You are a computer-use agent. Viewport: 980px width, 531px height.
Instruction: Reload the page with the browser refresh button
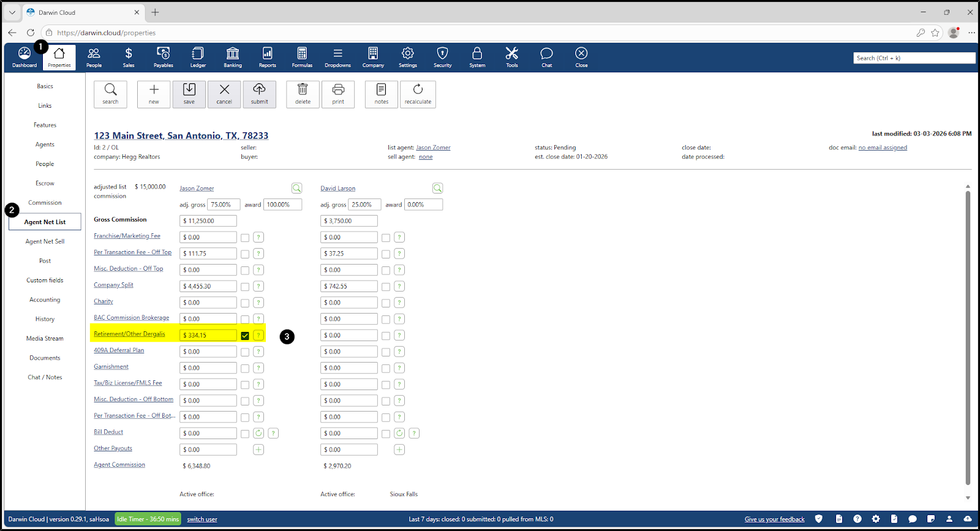click(x=31, y=32)
